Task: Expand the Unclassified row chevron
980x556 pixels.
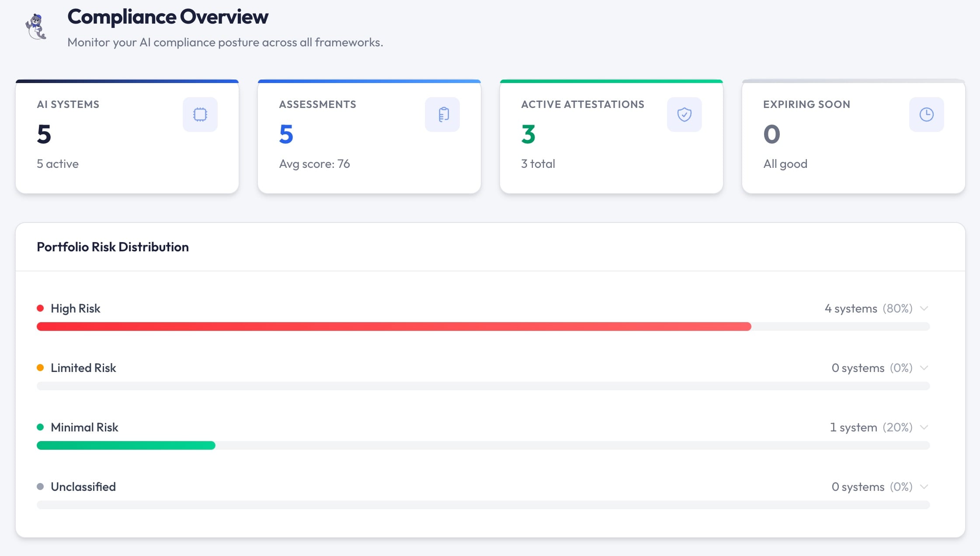Action: pyautogui.click(x=924, y=486)
